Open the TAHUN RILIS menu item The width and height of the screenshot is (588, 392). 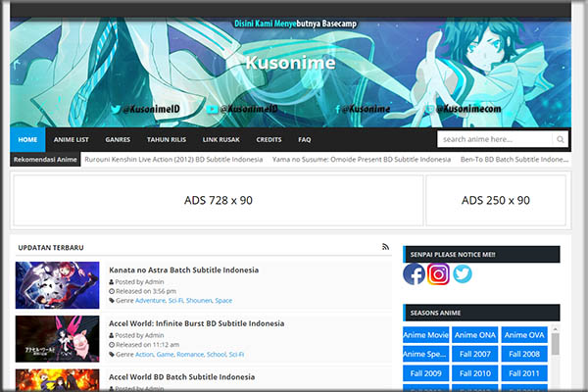click(167, 139)
